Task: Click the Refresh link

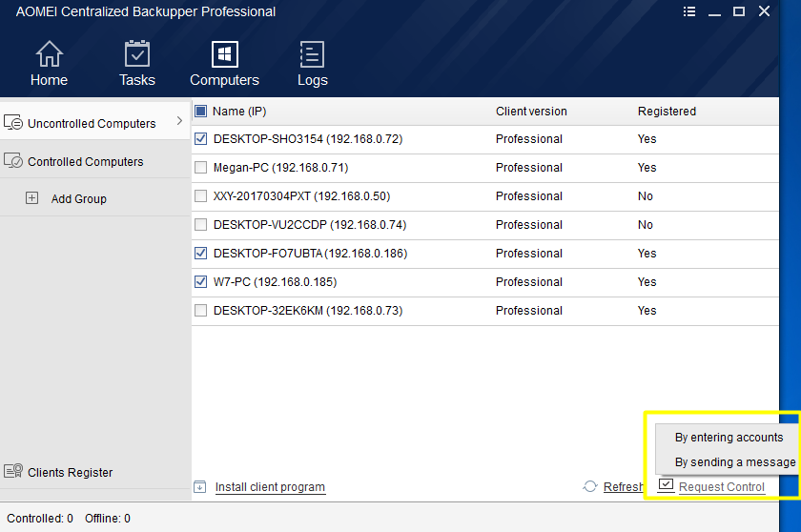Action: coord(624,487)
